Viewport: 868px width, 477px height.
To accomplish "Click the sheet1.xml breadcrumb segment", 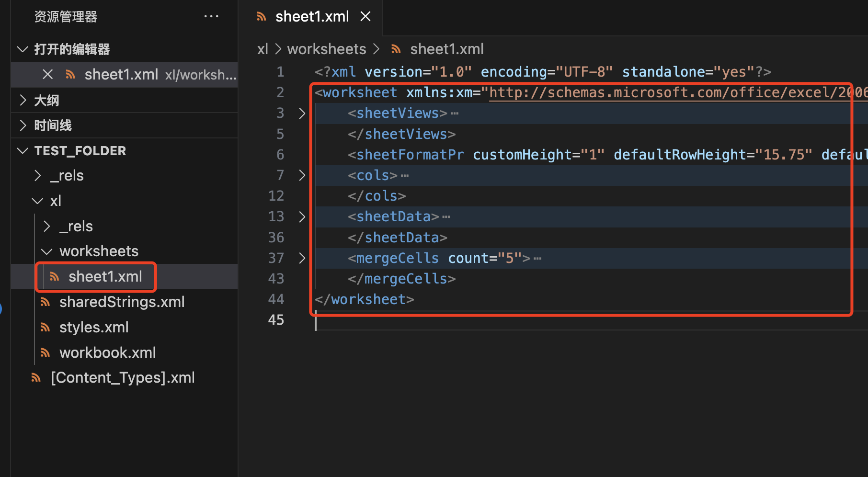I will [447, 49].
